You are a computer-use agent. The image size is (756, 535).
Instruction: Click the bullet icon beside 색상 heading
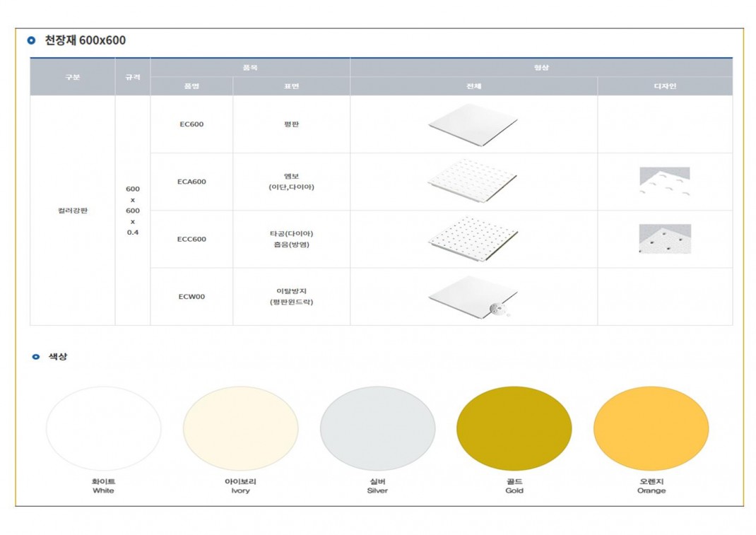36,357
